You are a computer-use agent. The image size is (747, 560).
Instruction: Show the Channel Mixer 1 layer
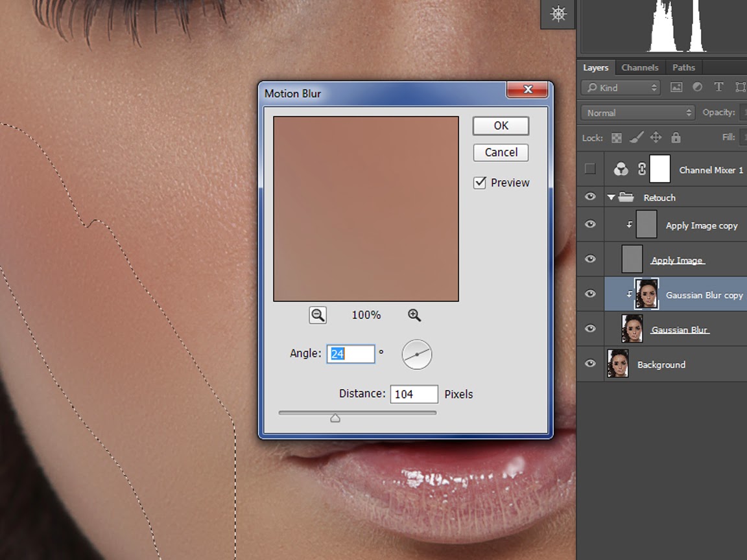590,169
